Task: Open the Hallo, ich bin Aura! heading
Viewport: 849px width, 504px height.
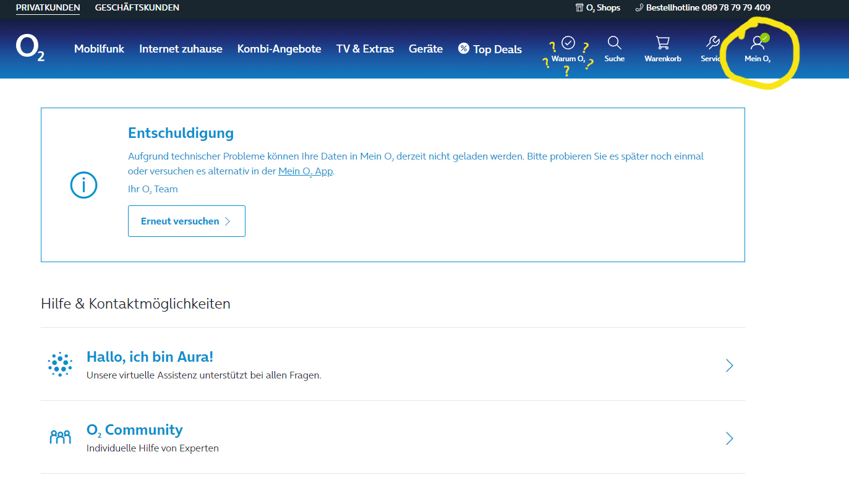Action: click(150, 357)
